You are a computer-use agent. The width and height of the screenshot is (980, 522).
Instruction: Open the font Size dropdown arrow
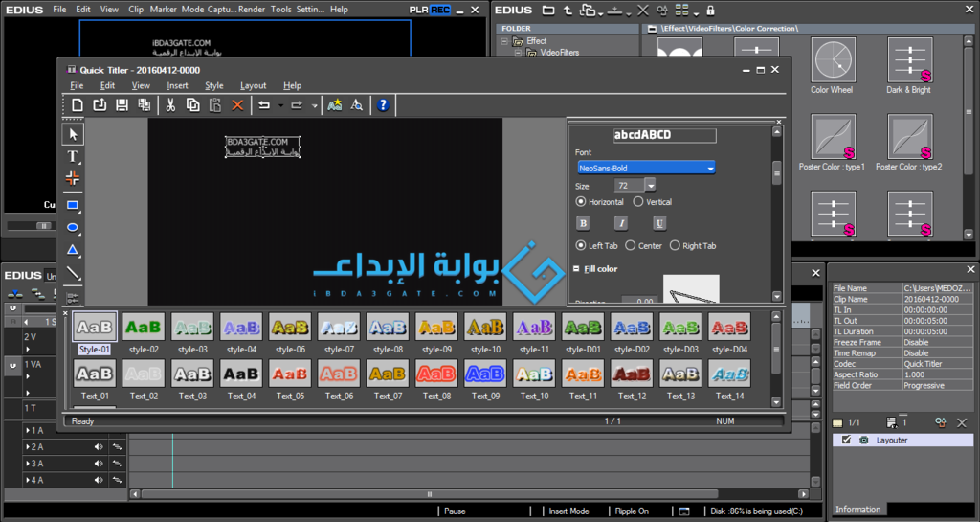[x=651, y=186]
